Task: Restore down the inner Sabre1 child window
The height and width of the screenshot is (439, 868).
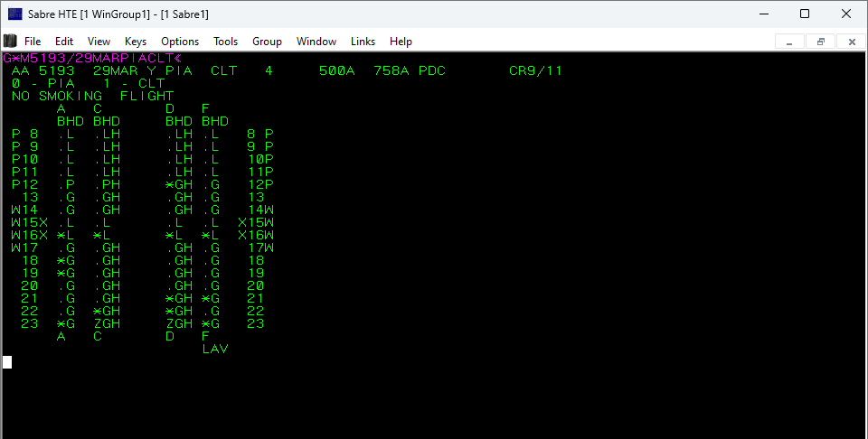Action: coord(820,42)
